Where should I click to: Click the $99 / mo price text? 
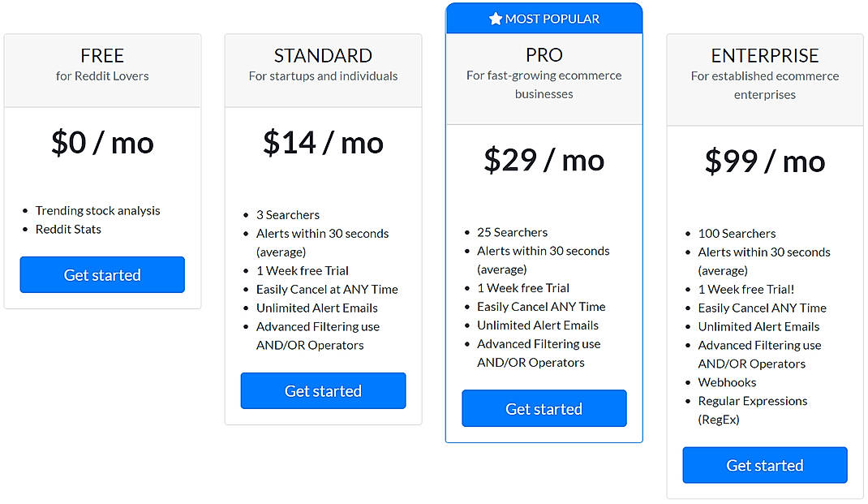pyautogui.click(x=764, y=162)
